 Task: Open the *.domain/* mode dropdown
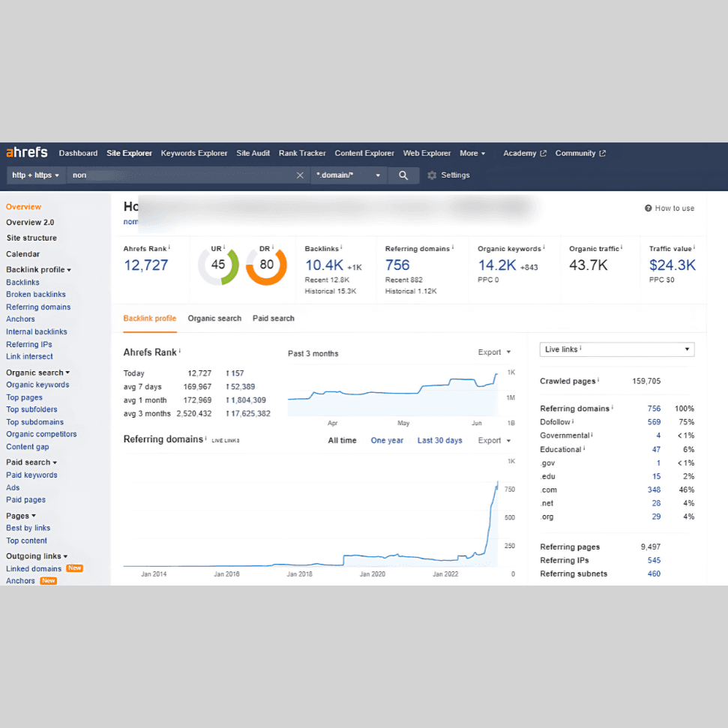(x=349, y=175)
